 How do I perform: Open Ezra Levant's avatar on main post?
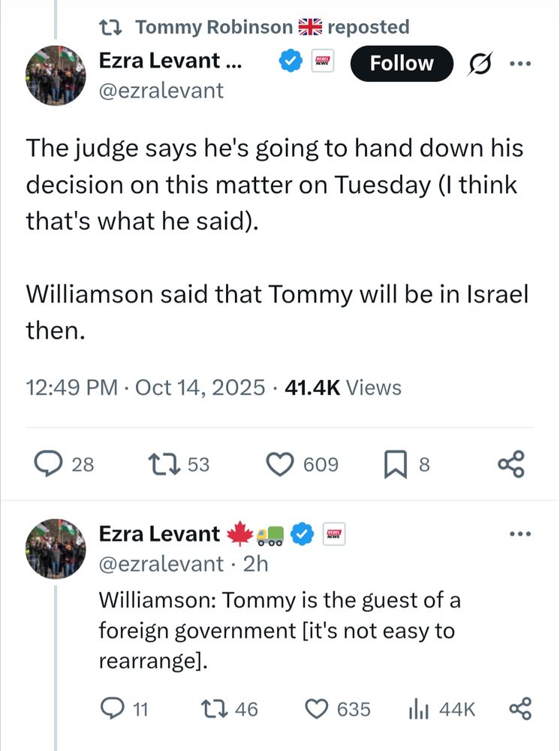click(x=56, y=75)
